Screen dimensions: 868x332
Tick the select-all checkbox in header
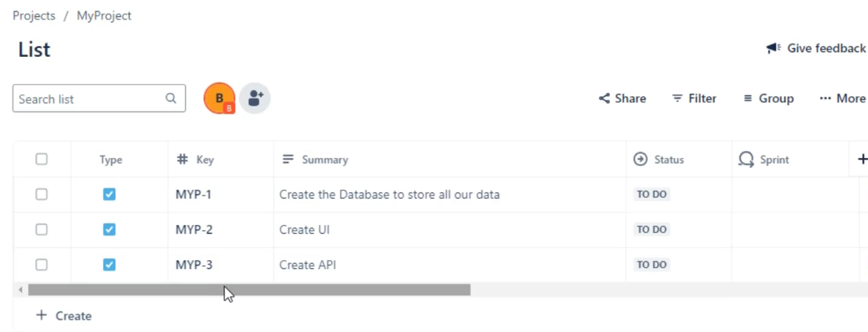[41, 159]
